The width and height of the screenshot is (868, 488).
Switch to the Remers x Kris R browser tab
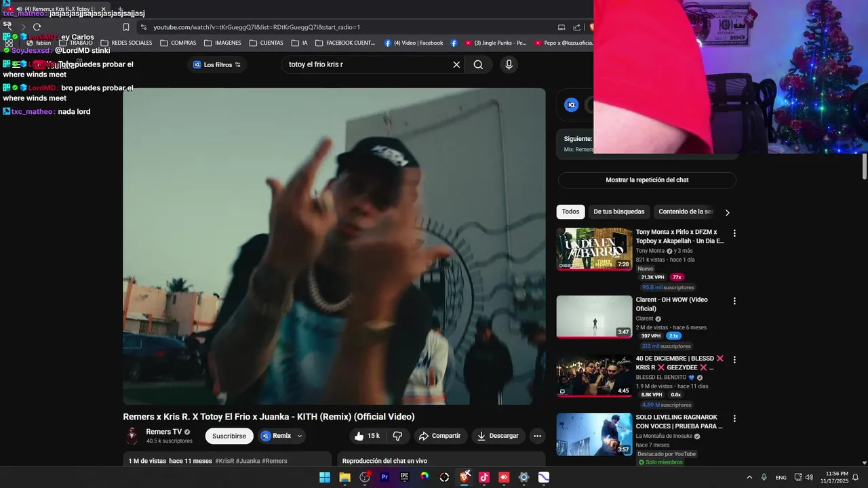(57, 9)
